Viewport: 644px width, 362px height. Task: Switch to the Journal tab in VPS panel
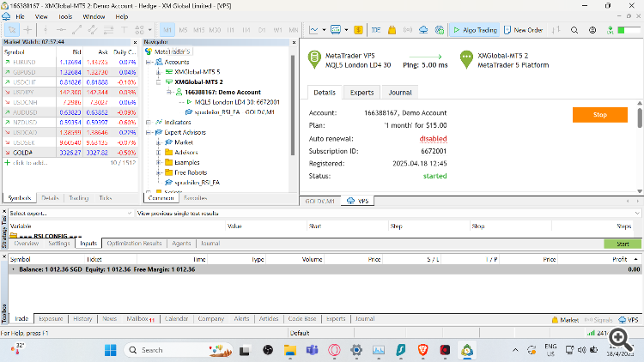(x=400, y=93)
